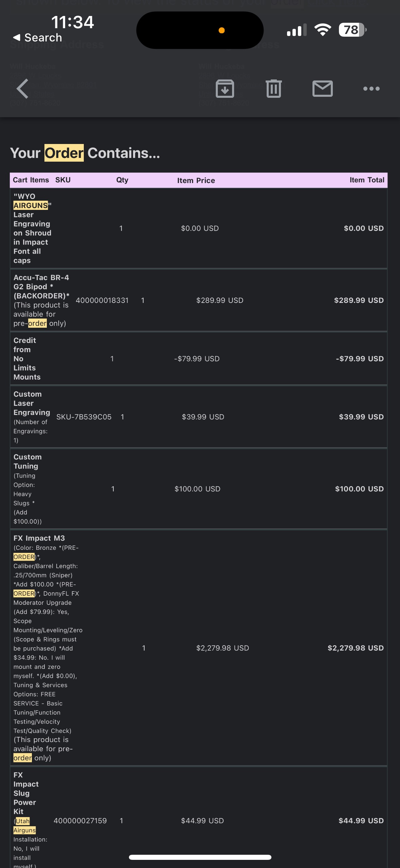Viewport: 400px width, 868px height.
Task: Tap the highlighted Order word in the heading
Action: coord(64,153)
